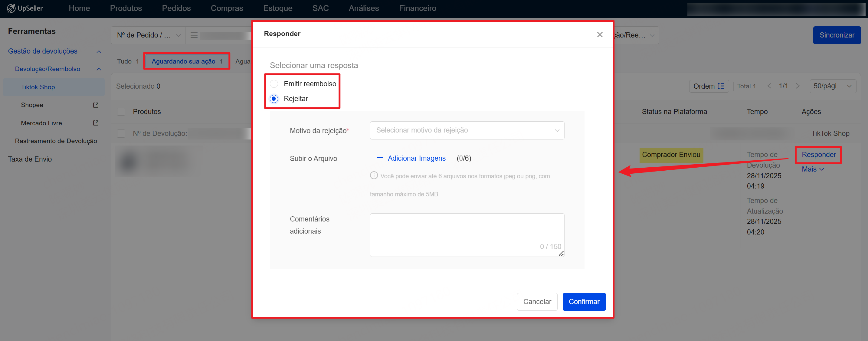The height and width of the screenshot is (341, 868).
Task: Click the Cancelar button
Action: (537, 302)
